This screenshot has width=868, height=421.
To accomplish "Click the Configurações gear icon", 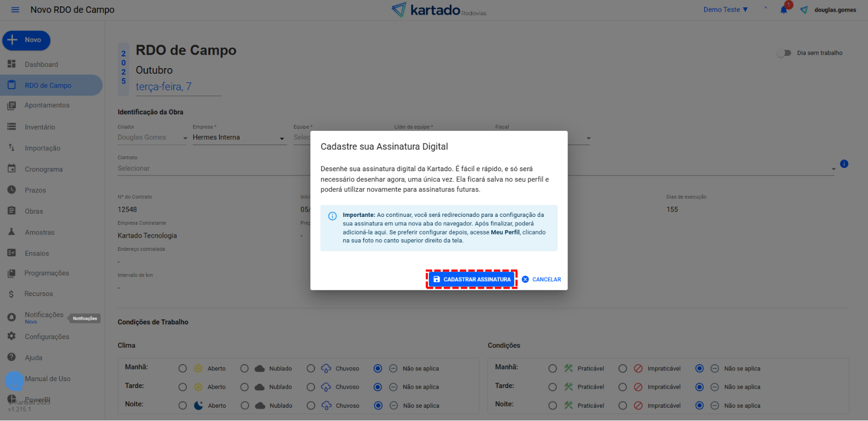I will tap(12, 336).
